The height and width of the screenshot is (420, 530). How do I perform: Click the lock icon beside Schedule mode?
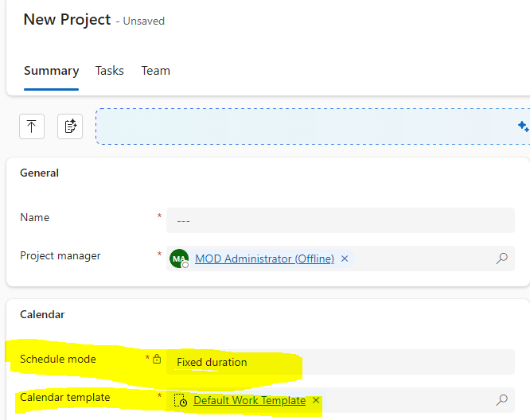[157, 360]
